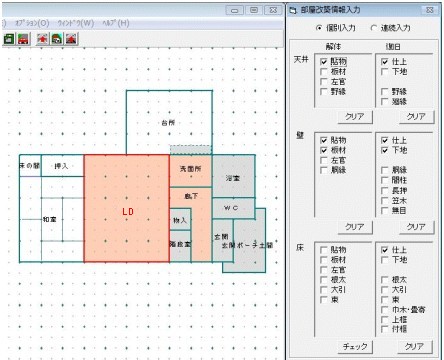Enable 下地 in the 天井 restoration list
The height and width of the screenshot is (360, 444).
coord(385,72)
